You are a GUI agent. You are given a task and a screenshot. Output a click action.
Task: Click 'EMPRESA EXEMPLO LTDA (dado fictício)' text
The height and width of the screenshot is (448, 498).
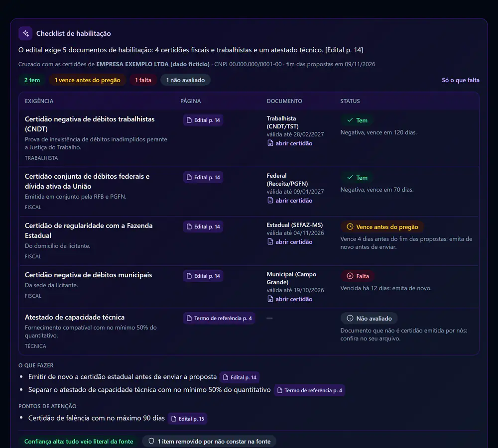click(x=153, y=64)
